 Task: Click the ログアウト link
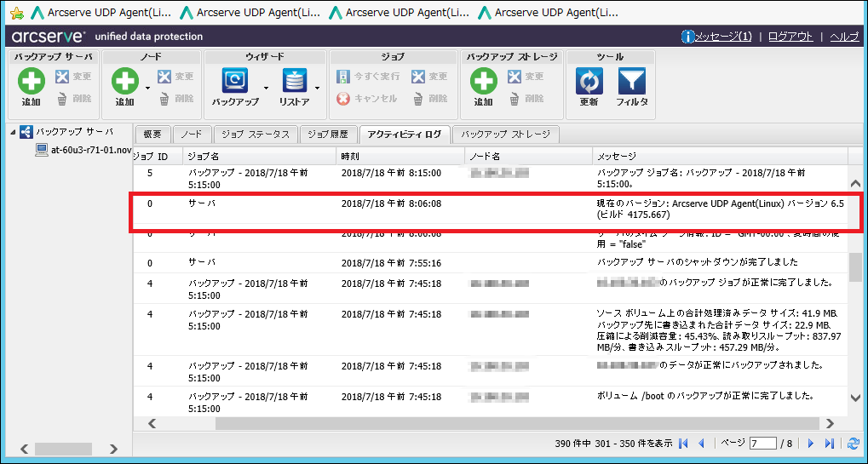click(790, 37)
